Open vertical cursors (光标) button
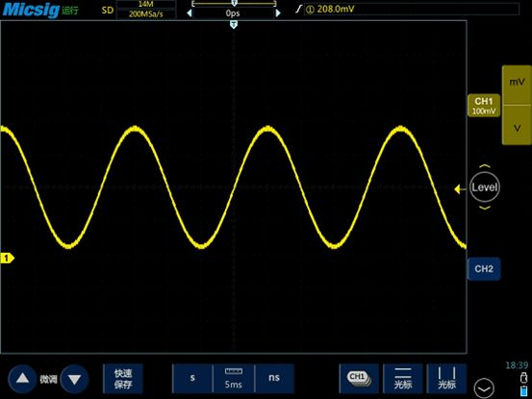The width and height of the screenshot is (532, 399). point(446,379)
